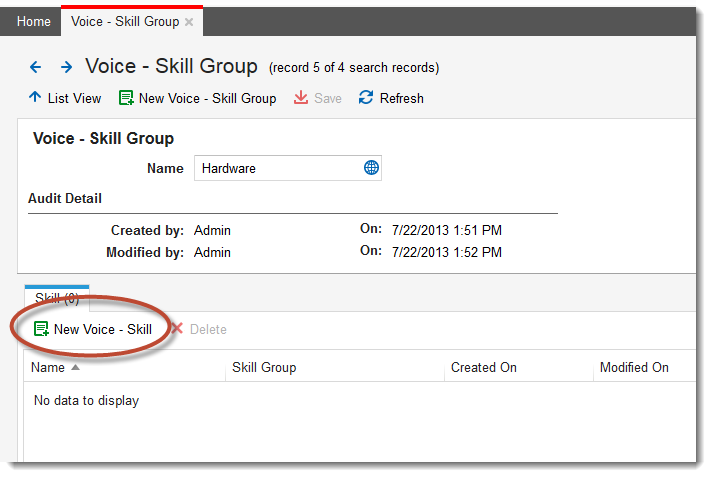Click the back arrow navigation icon
Image resolution: width=711 pixels, height=477 pixels.
(x=36, y=67)
